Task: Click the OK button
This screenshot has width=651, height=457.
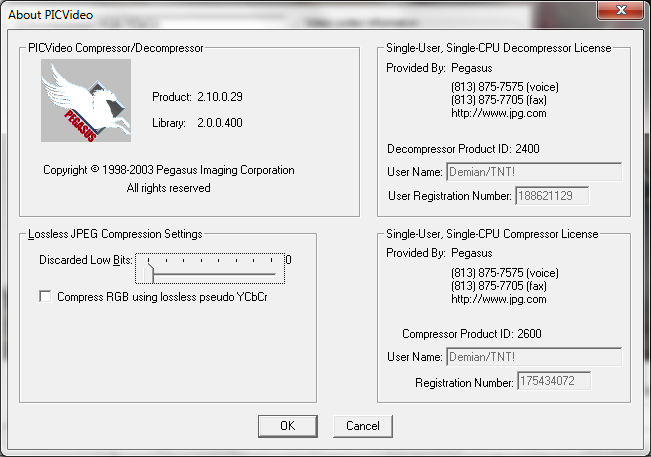Action: click(288, 426)
